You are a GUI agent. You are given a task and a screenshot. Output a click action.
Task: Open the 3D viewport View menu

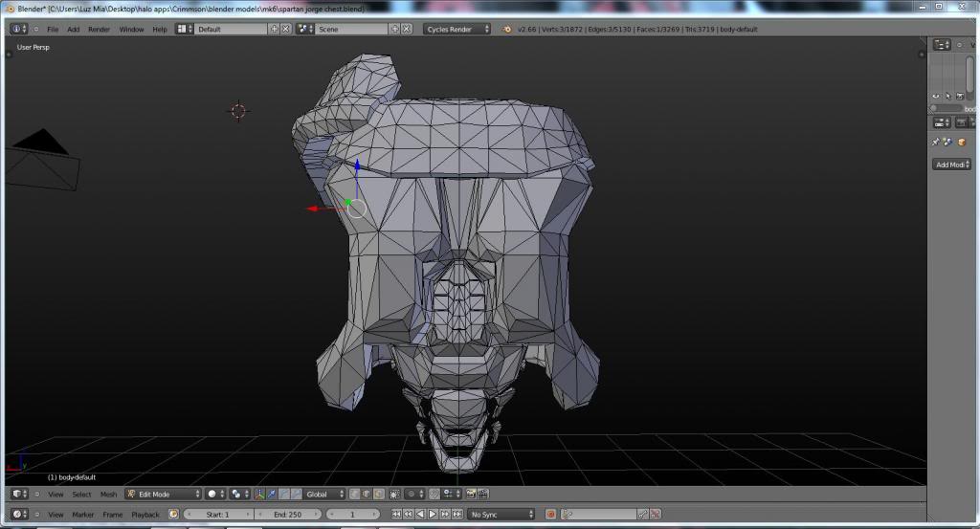[x=56, y=494]
